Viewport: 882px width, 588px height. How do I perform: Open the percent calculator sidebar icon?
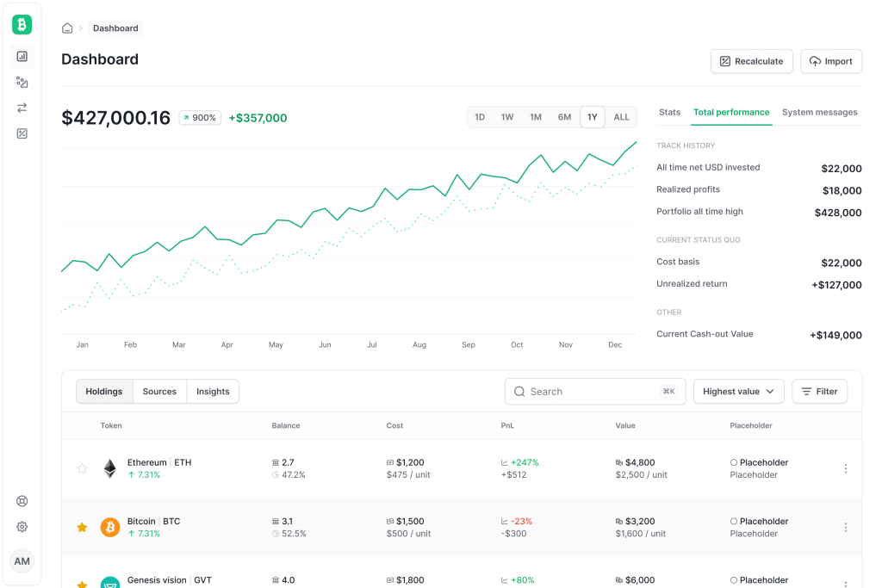coord(22,133)
